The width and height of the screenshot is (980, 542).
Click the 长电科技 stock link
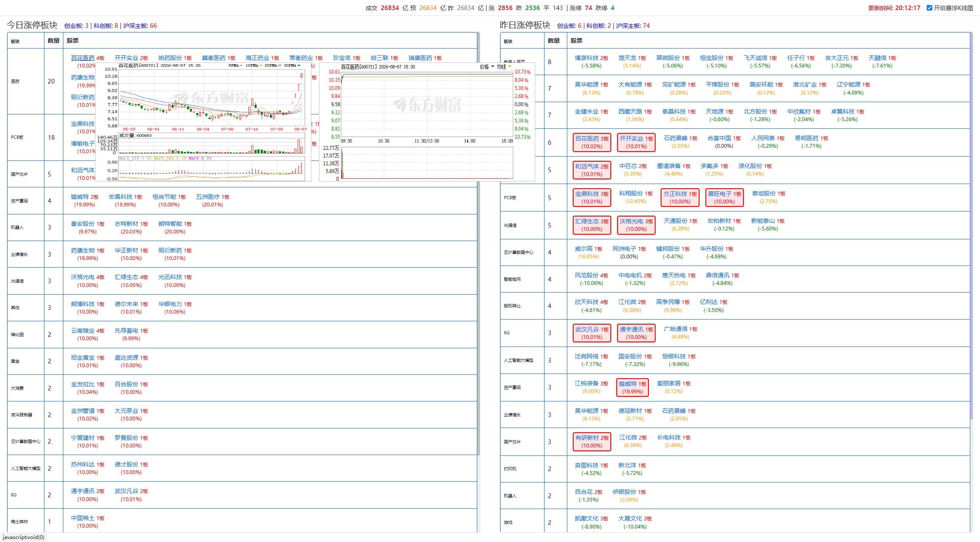click(669, 437)
